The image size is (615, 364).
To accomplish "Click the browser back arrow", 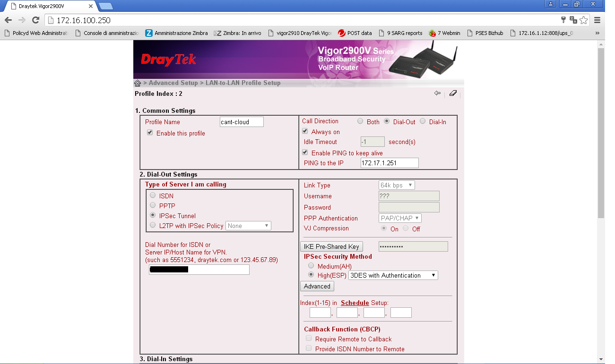I will pos(8,20).
